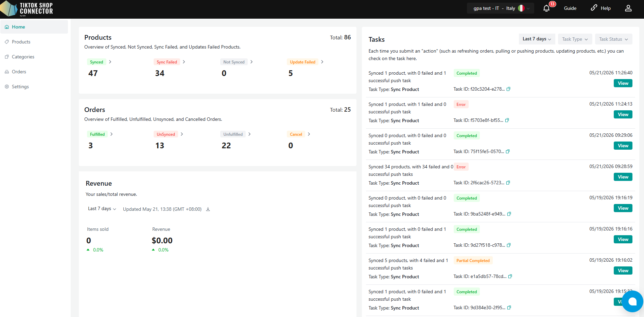Copy Task ID f5703e8f-bf55 with copy icon
This screenshot has width=644, height=317.
tap(507, 120)
